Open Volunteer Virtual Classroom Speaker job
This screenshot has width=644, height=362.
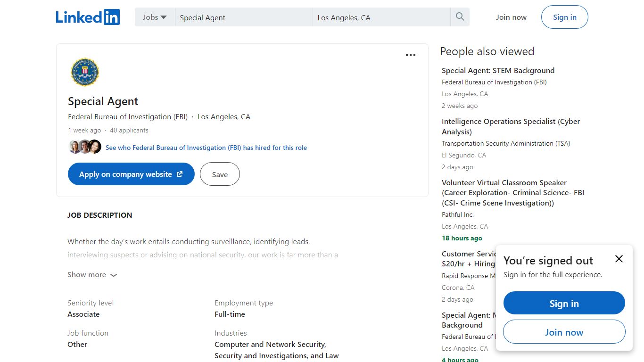point(513,193)
